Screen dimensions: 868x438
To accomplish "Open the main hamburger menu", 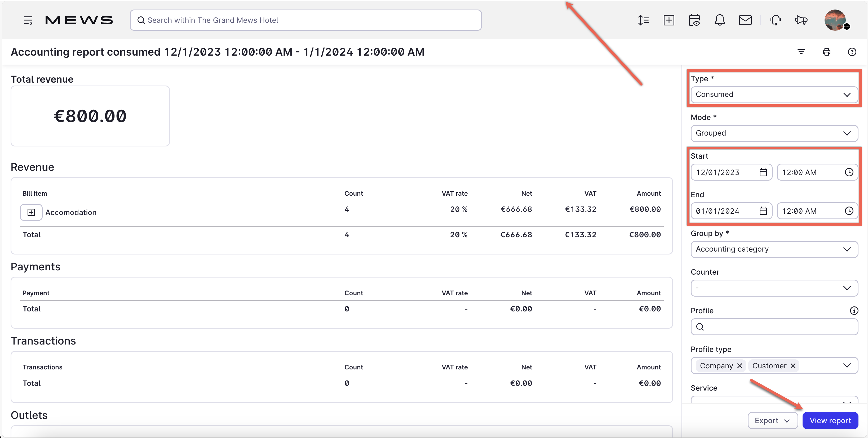I will pyautogui.click(x=28, y=20).
